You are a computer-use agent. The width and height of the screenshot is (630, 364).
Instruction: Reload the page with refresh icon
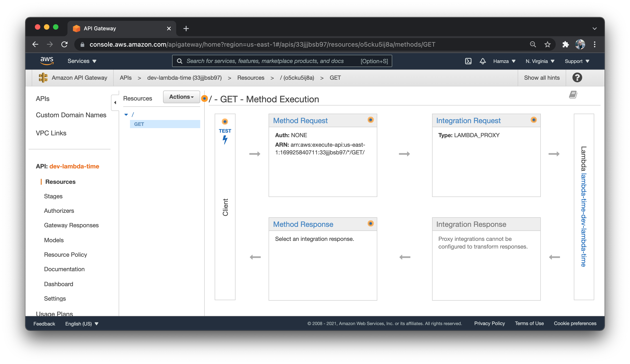tap(65, 44)
